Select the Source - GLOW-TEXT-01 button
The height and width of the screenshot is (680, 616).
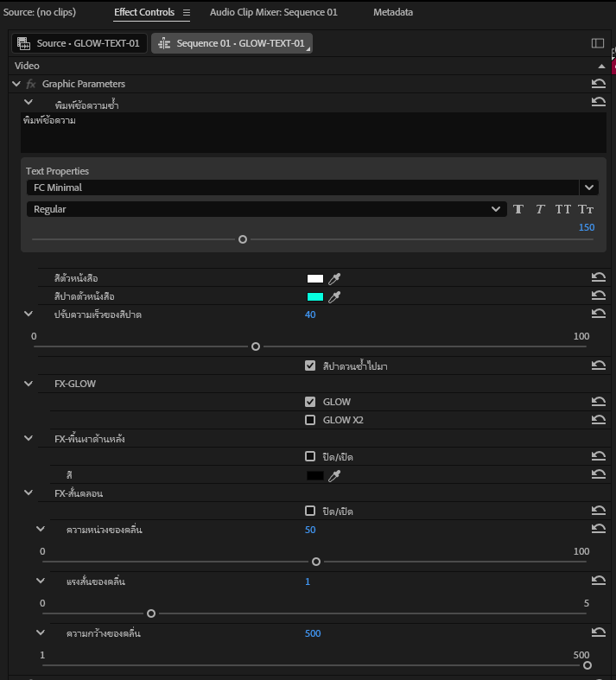79,43
